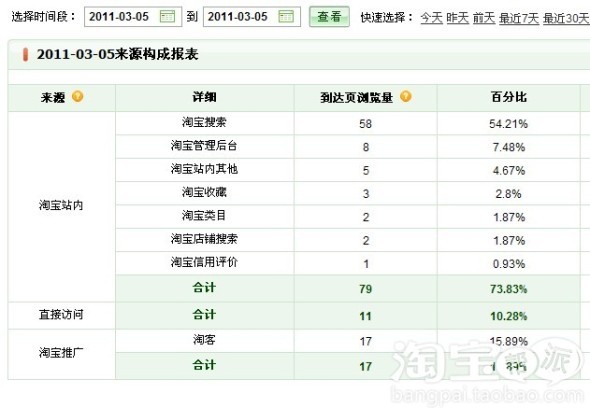
Task: Click the 淘宝站内 source cell
Action: [61, 206]
